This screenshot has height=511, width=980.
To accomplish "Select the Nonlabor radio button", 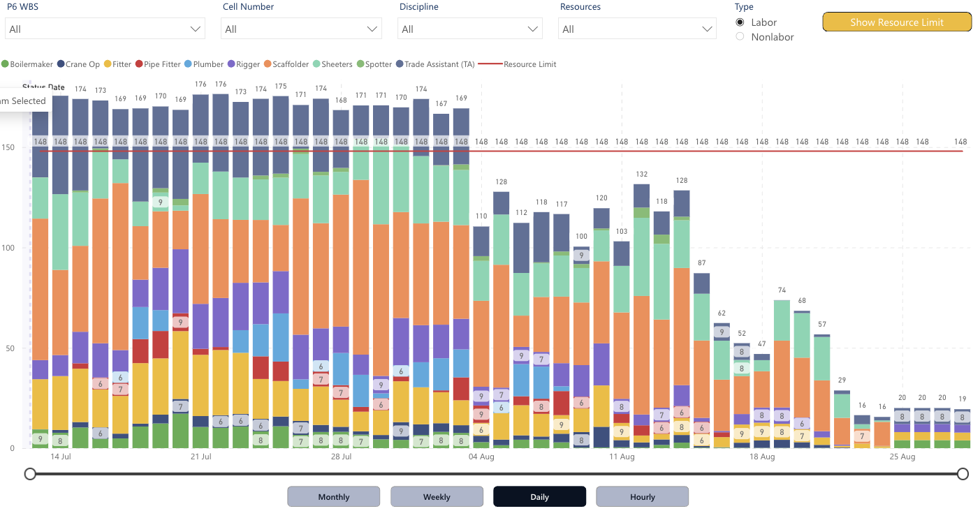I will [740, 37].
